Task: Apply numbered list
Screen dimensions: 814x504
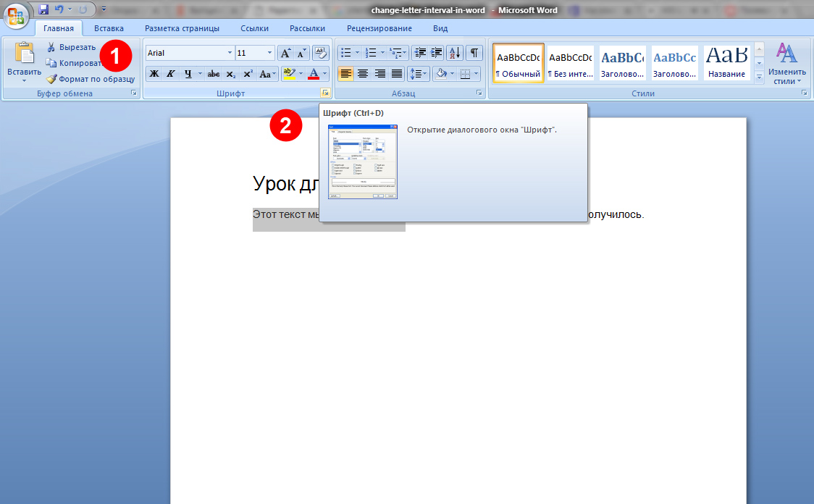Action: (x=371, y=53)
